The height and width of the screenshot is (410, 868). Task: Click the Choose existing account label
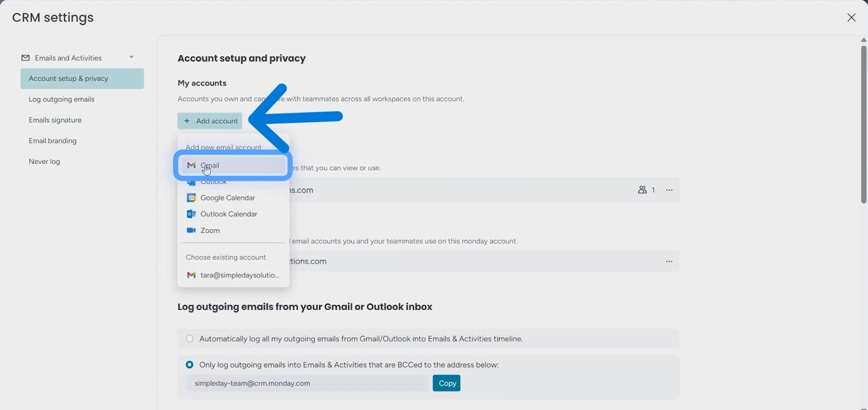point(226,257)
